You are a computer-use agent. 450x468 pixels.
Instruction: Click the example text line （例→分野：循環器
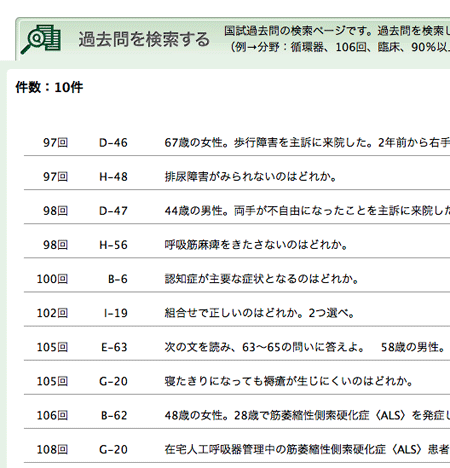(340, 47)
